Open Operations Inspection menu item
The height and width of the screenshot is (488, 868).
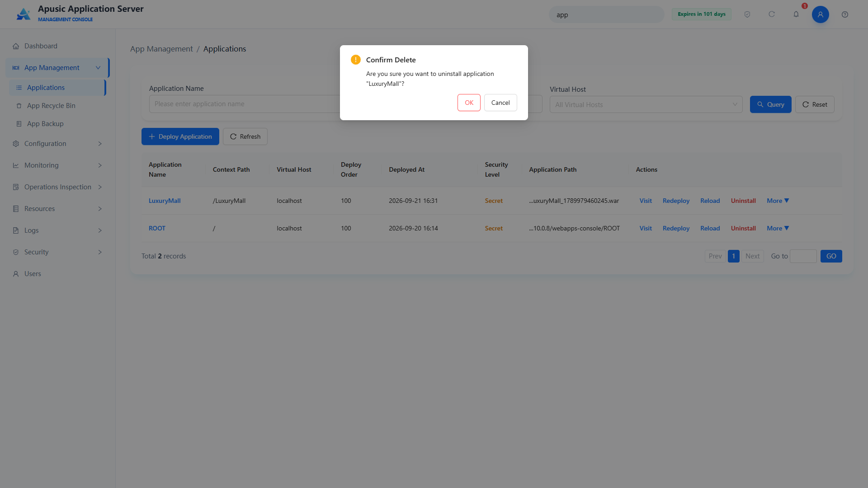pyautogui.click(x=57, y=187)
